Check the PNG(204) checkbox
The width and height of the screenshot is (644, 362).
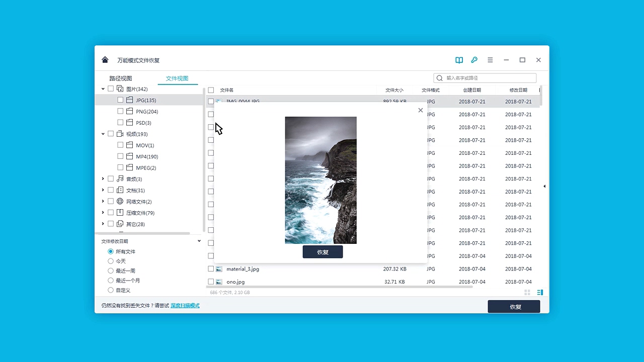point(120,111)
